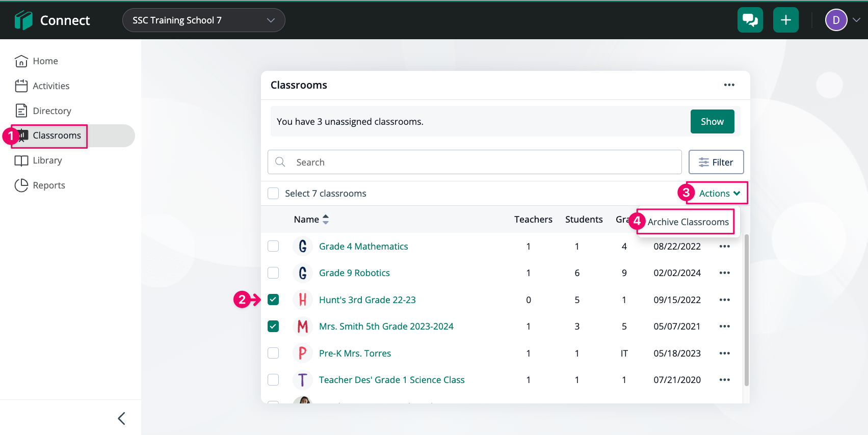Click date 02/02/2024 cell
The width and height of the screenshot is (868, 435).
click(x=677, y=273)
